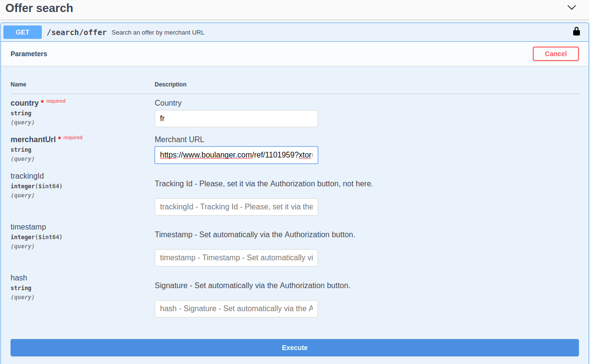Click the trackingId parameter name label
The height and width of the screenshot is (364, 590).
click(x=27, y=176)
